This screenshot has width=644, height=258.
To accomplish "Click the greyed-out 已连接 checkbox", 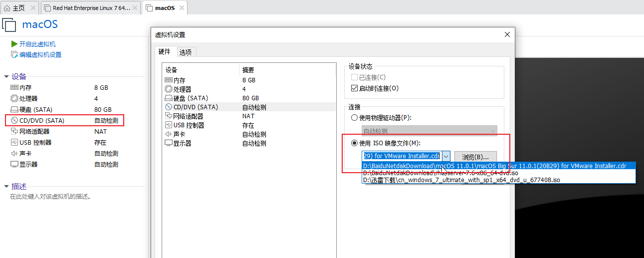I will point(354,77).
